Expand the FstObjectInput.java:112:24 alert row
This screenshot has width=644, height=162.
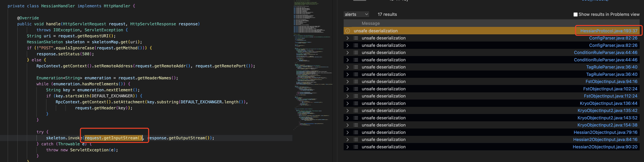pos(347,96)
